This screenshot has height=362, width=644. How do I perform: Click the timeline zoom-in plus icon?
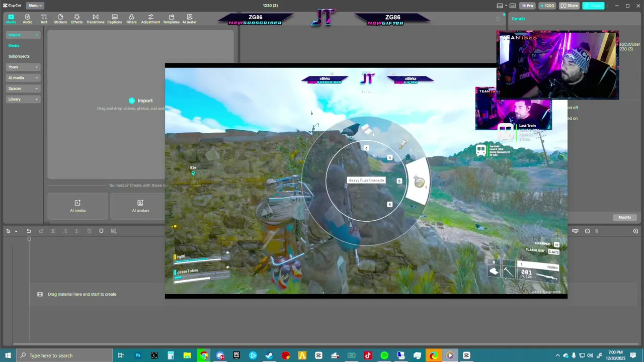[x=635, y=231]
